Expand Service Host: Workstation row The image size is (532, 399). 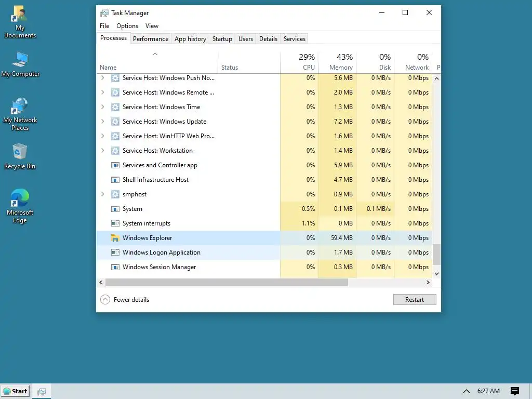102,151
